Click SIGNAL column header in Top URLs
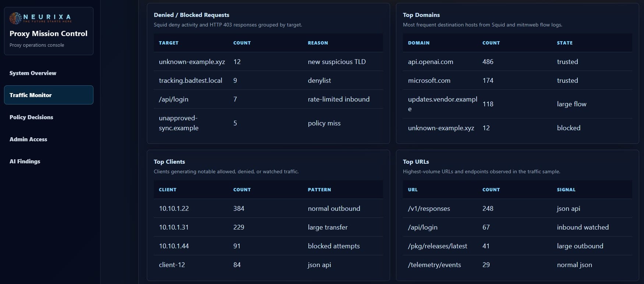The height and width of the screenshot is (284, 644). [566, 190]
